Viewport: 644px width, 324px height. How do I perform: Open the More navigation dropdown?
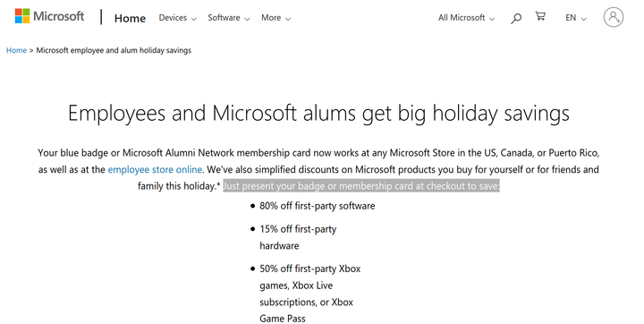coord(275,18)
